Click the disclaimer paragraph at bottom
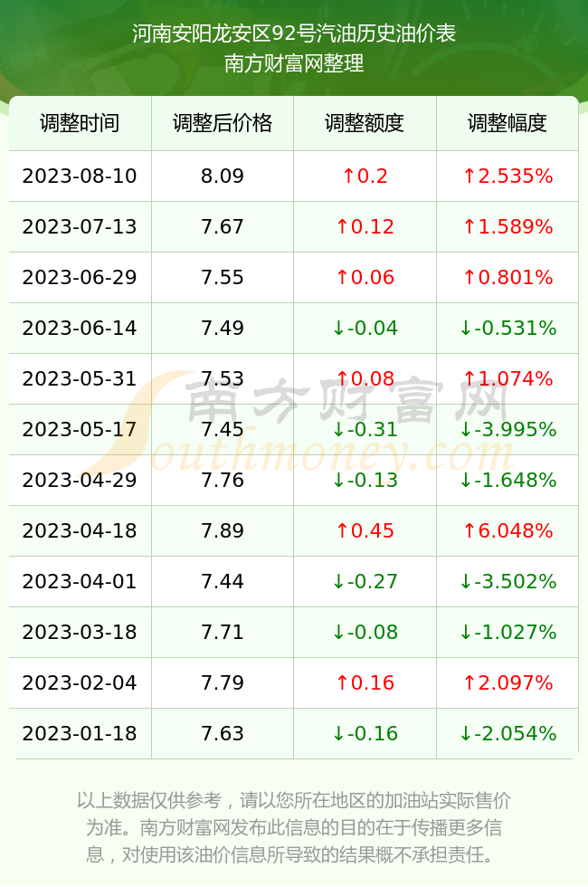The image size is (588, 887). point(294,827)
